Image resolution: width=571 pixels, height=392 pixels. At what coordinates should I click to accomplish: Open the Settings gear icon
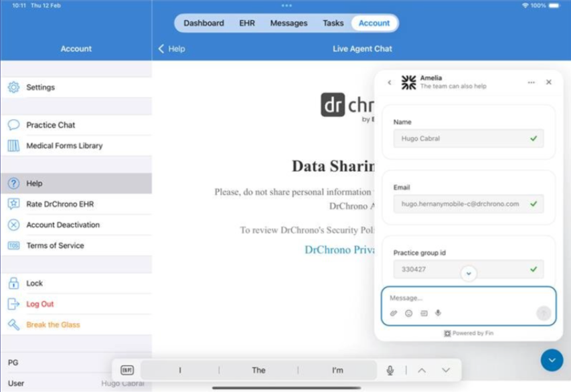tap(13, 88)
